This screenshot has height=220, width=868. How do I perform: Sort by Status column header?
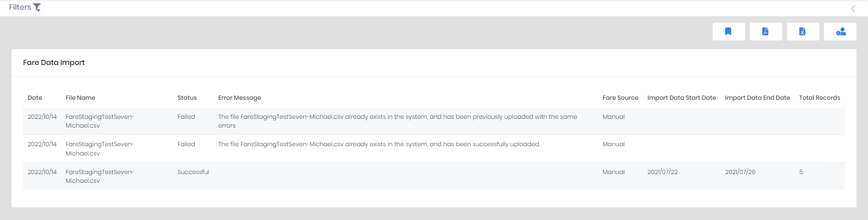point(187,97)
